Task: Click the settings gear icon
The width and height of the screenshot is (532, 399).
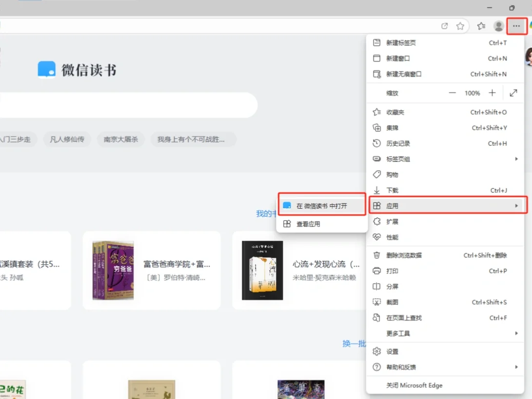Action: [376, 352]
